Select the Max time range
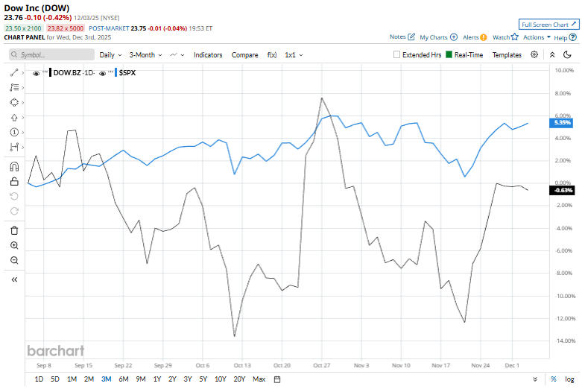The image size is (582, 392). 259,379
